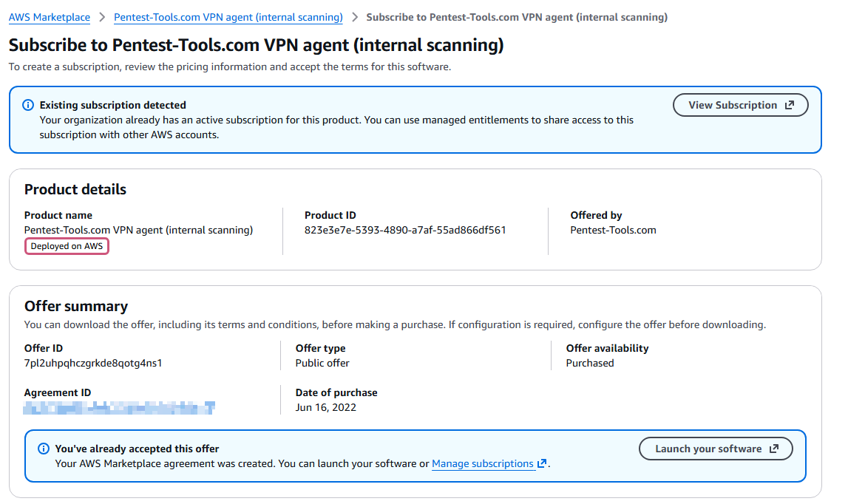Screen dimensions: 848x504
Task: Click external-link icon on View Subscription button
Action: tap(790, 106)
